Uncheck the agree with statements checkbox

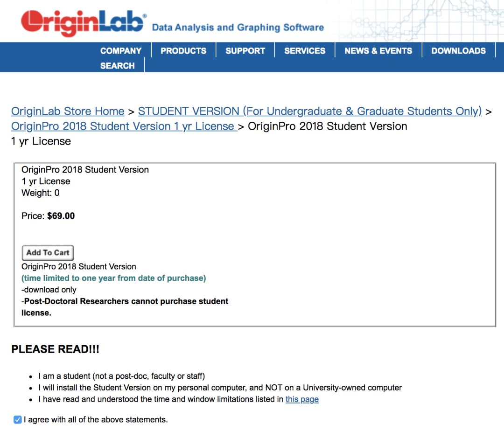coord(18,420)
